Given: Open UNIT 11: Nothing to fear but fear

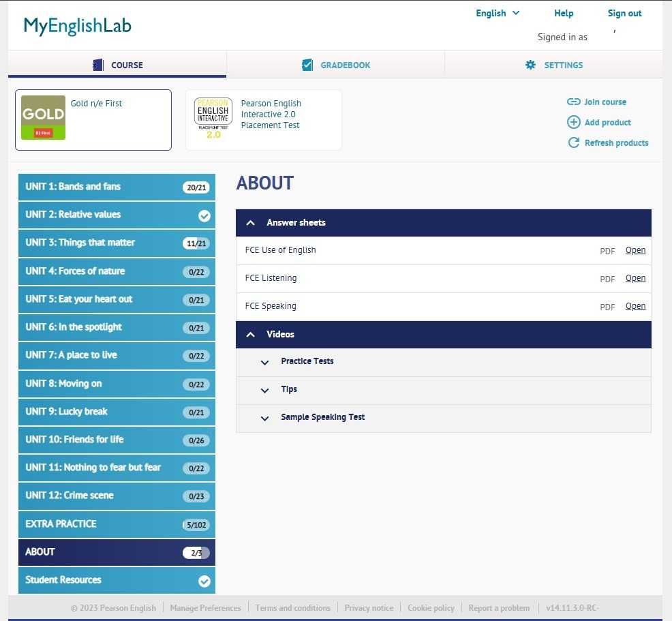Looking at the screenshot, I should point(117,468).
